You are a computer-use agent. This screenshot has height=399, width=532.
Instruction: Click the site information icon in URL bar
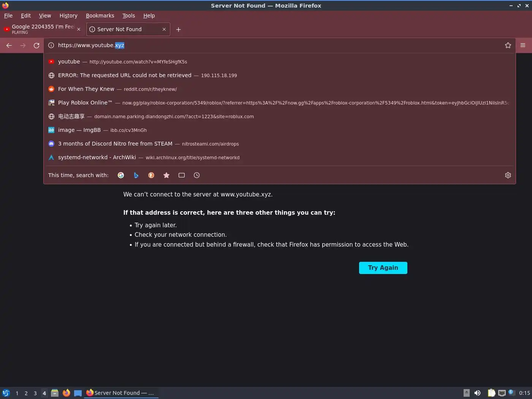click(x=51, y=45)
